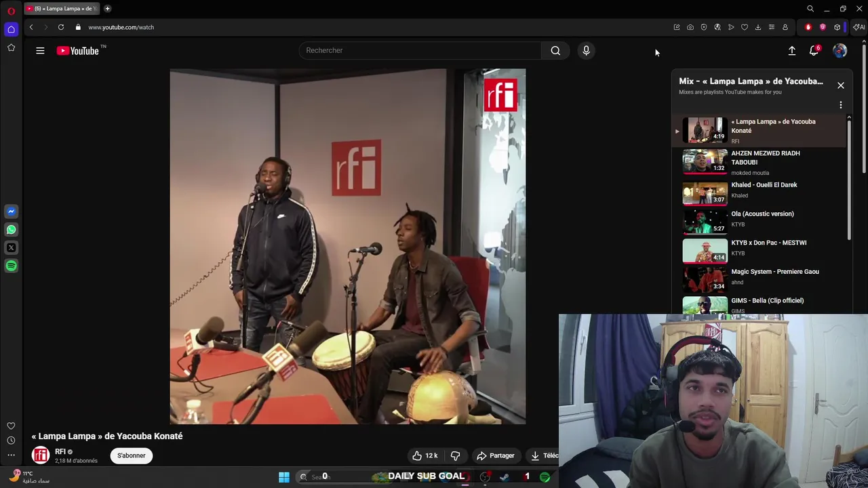
Task: Open the taskbar weather widget
Action: 30,477
